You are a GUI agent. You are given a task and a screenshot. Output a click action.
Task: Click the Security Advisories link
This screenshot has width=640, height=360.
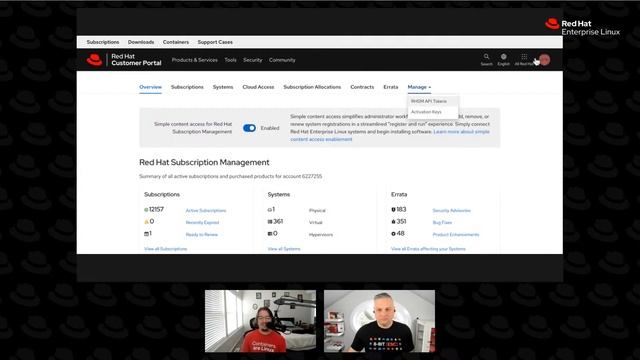(x=451, y=211)
